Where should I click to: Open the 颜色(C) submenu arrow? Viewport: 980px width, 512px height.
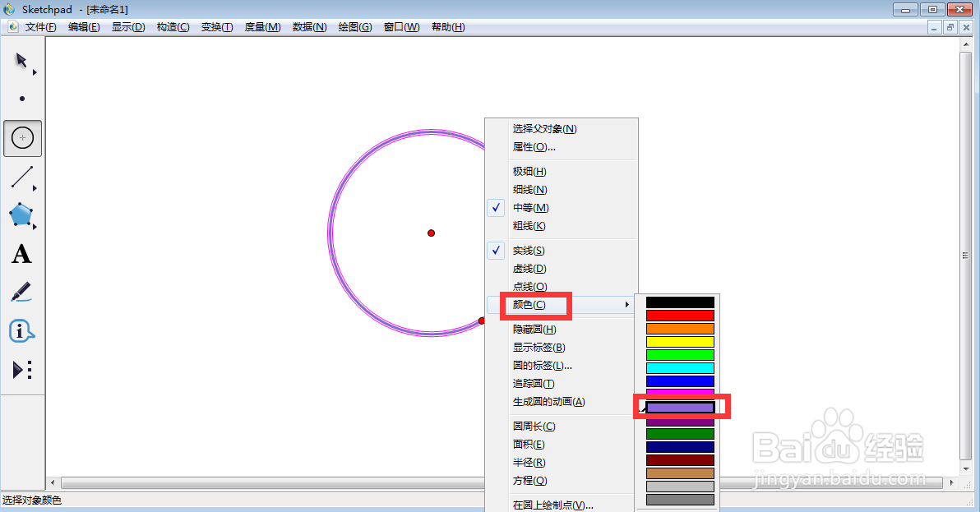point(626,305)
